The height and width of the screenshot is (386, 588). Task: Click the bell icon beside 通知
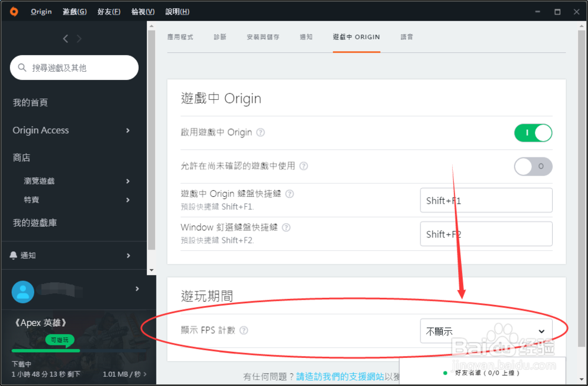pos(13,255)
